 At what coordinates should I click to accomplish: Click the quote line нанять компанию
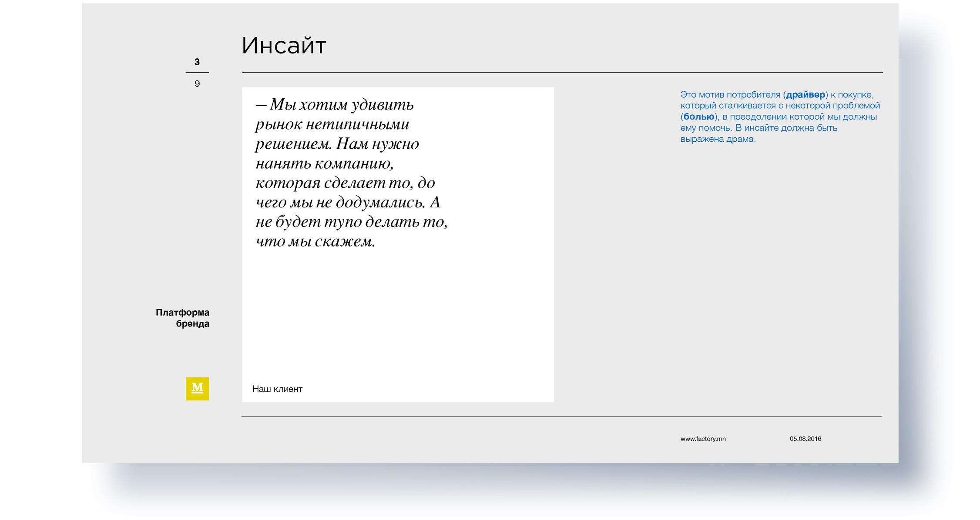click(x=325, y=163)
